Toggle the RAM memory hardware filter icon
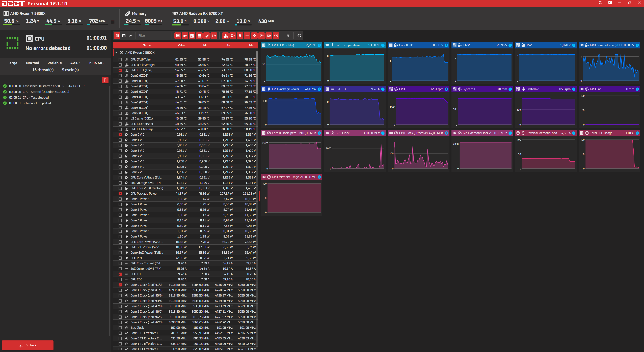This screenshot has height=352, width=644. [207, 36]
